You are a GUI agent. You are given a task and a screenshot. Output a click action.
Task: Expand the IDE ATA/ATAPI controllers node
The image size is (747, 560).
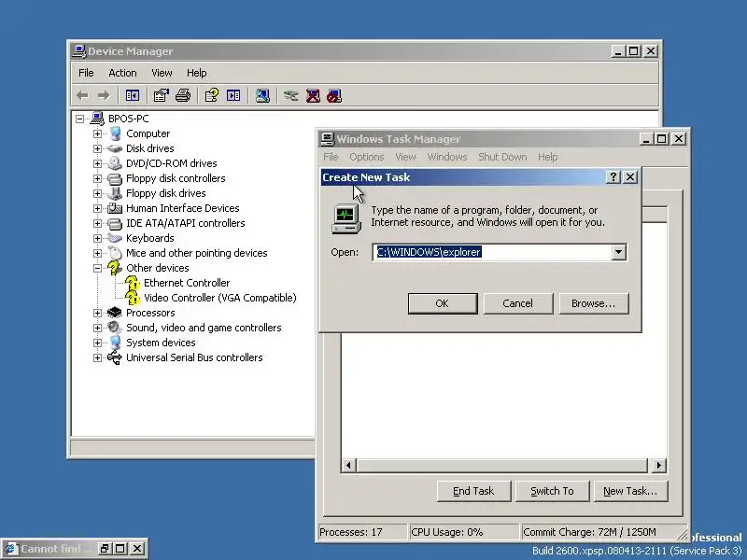click(98, 223)
